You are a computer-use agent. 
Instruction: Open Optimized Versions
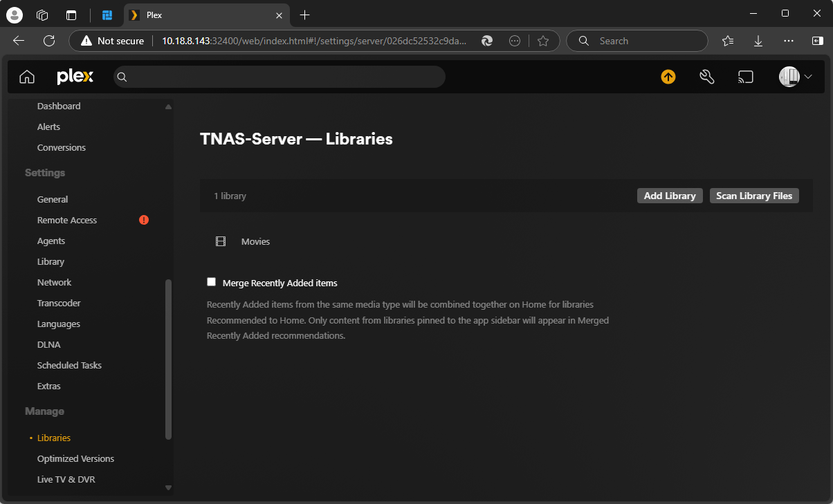point(75,458)
